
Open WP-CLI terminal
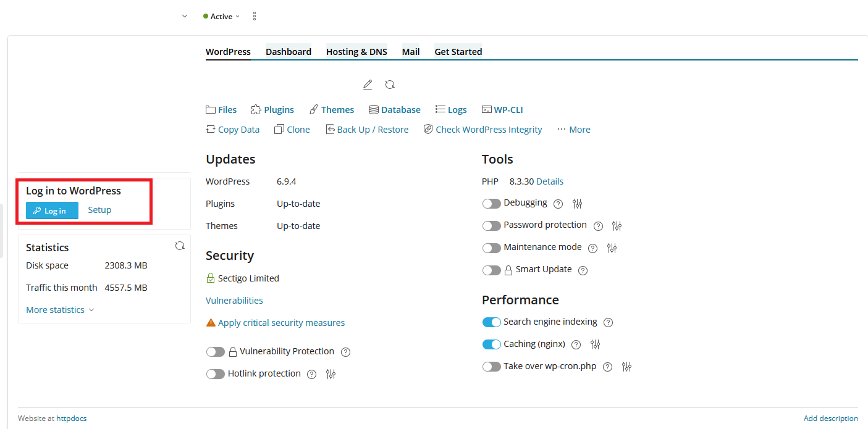tap(502, 110)
